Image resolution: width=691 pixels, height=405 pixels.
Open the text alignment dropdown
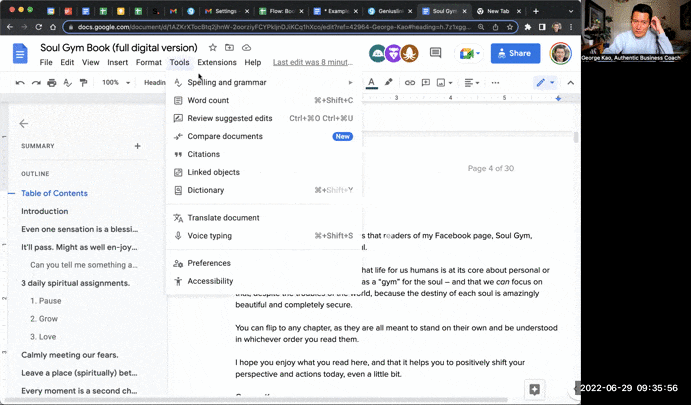click(x=472, y=82)
